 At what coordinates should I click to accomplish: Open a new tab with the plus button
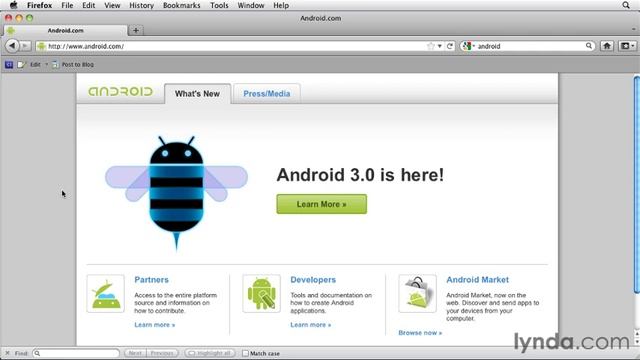[136, 30]
